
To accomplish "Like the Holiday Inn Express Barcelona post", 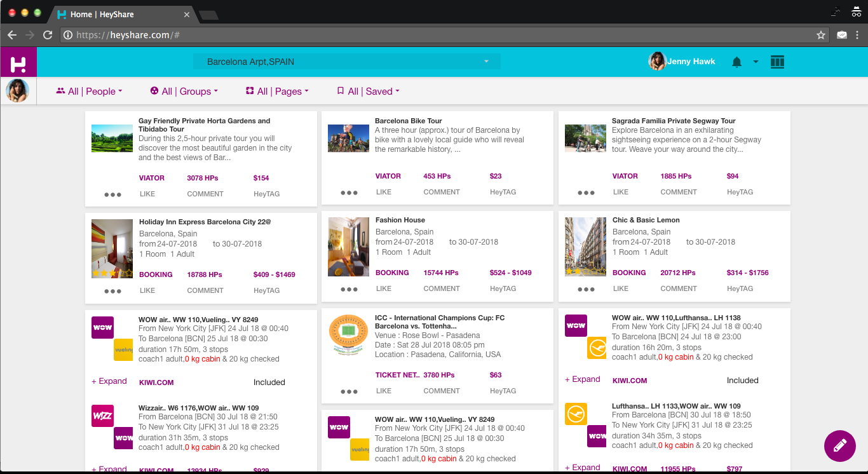I will click(147, 290).
